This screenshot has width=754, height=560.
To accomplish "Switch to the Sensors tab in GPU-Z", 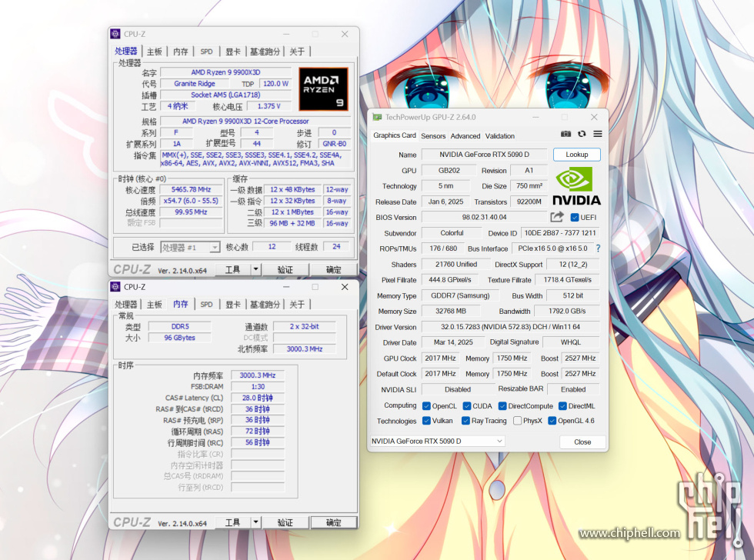I will [x=432, y=136].
